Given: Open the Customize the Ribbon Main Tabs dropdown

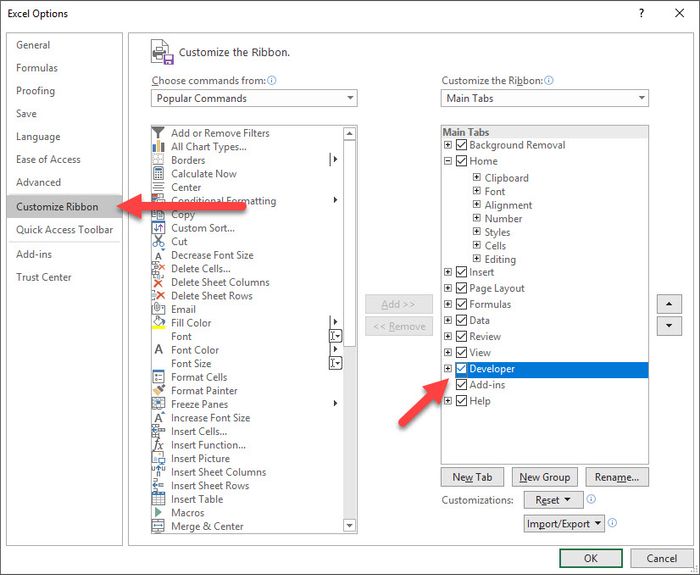Looking at the screenshot, I should tap(545, 98).
